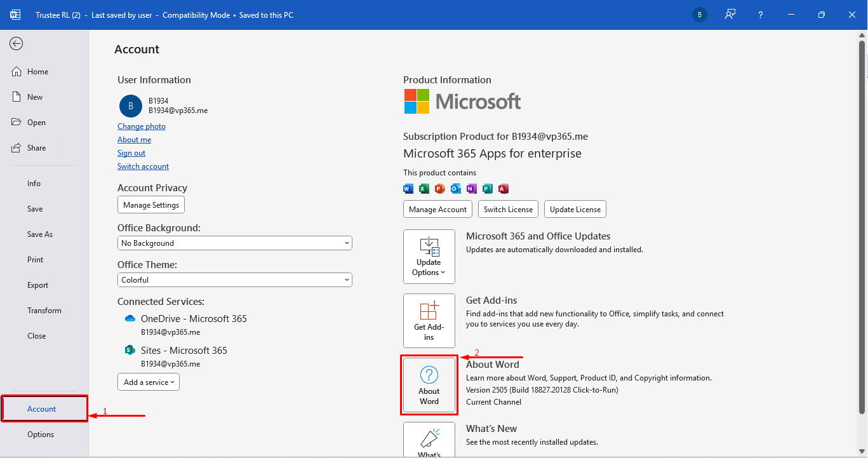Viewport: 868px width, 458px height.
Task: Click the Manage Settings button
Action: (151, 205)
